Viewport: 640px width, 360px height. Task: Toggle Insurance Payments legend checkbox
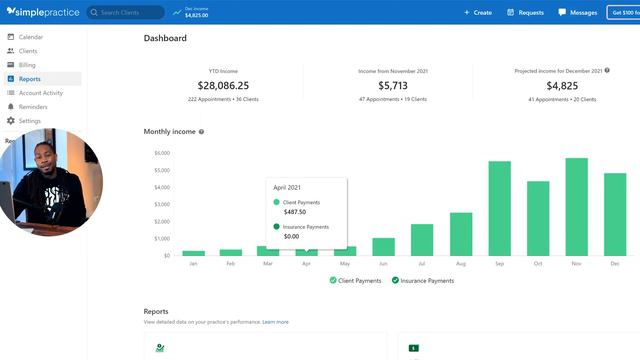395,280
